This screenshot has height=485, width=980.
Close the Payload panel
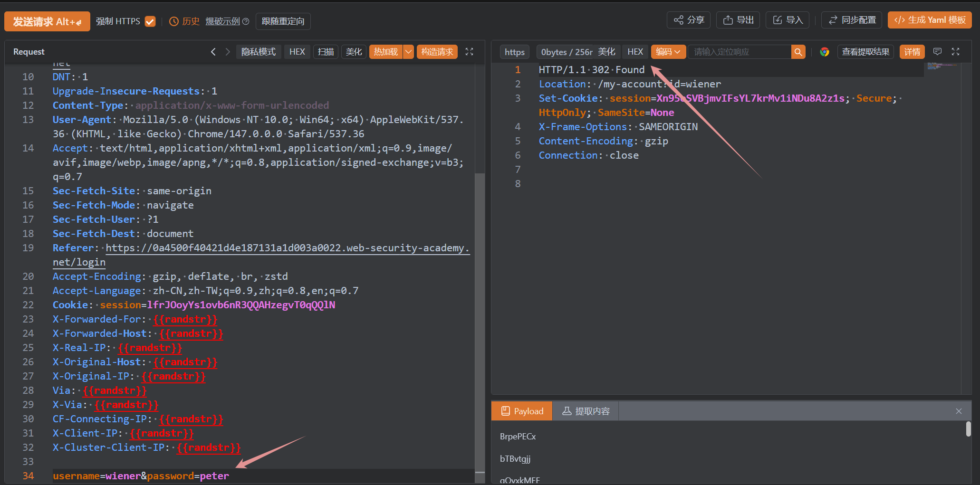point(959,411)
